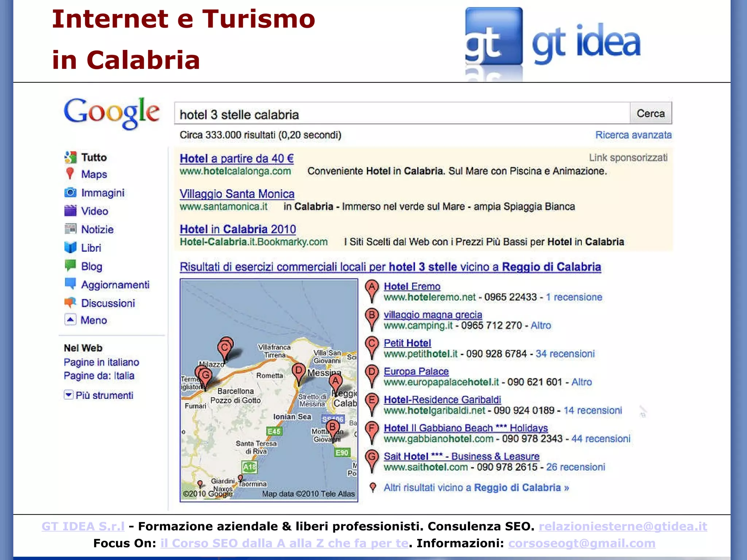Open the 34 recensioni link for Petit Hotel
Image resolution: width=747 pixels, height=560 pixels.
tap(565, 354)
